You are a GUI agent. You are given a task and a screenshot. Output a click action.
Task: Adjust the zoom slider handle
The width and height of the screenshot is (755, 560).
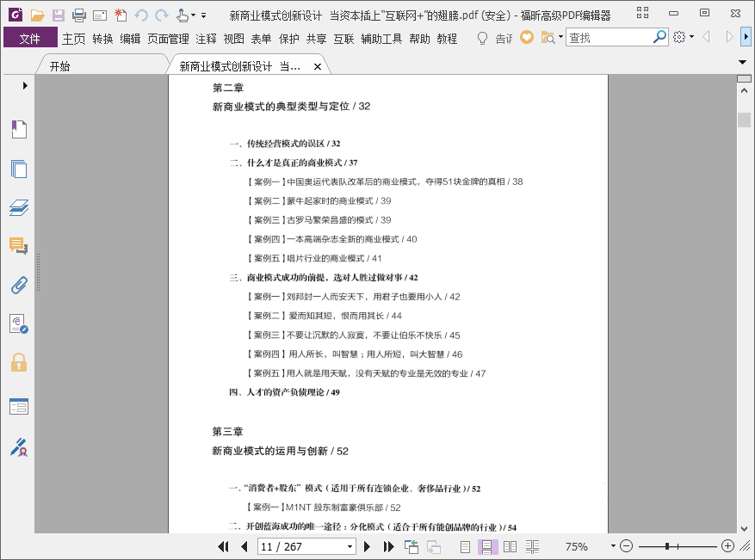[667, 546]
